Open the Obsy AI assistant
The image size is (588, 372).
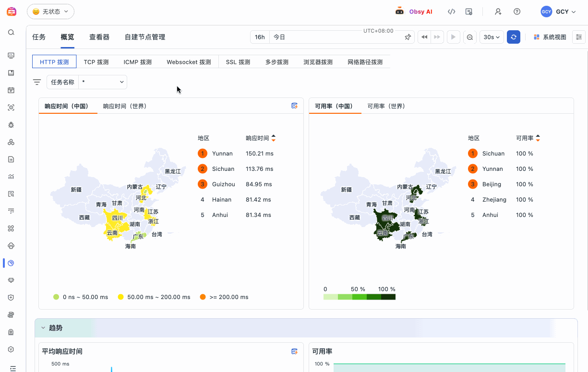(x=413, y=12)
